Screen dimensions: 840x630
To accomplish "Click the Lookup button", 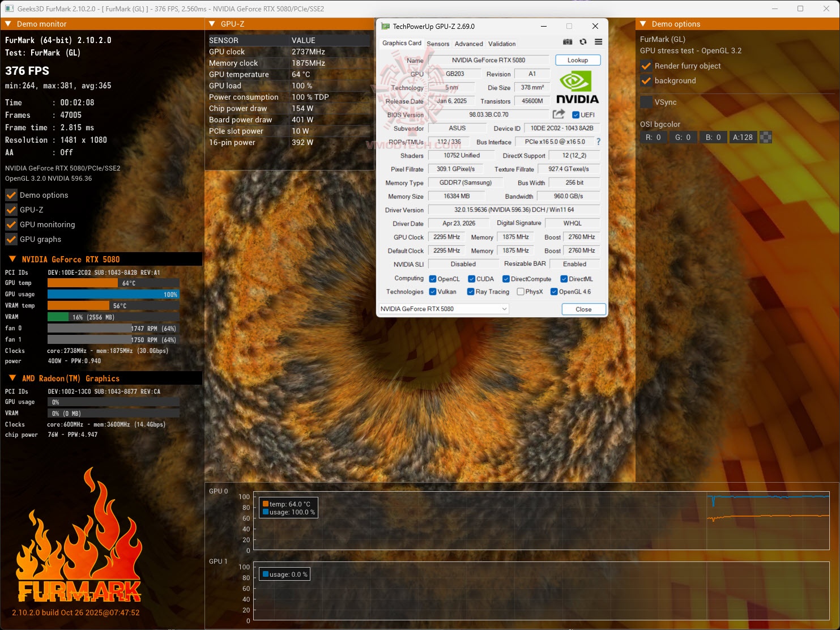I will [x=577, y=60].
